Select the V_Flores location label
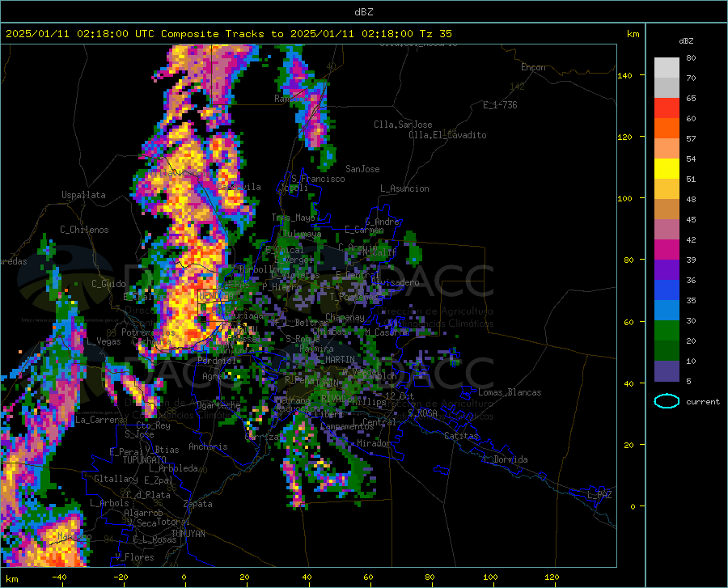 pyautogui.click(x=134, y=557)
